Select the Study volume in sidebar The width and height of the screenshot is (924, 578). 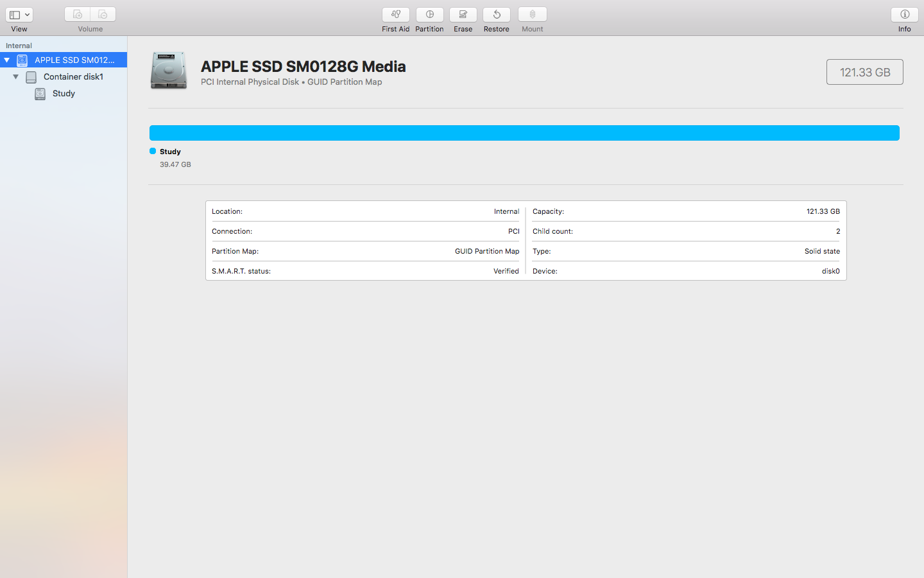pyautogui.click(x=64, y=93)
